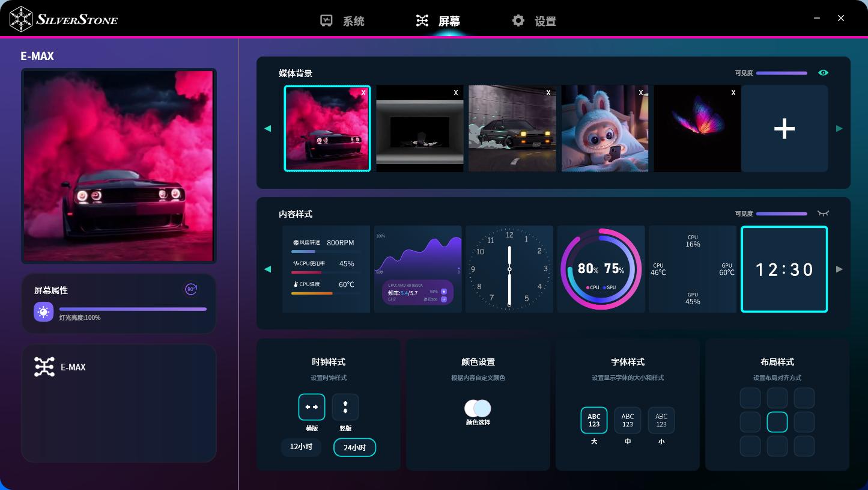Choose the analog clock style

click(509, 269)
